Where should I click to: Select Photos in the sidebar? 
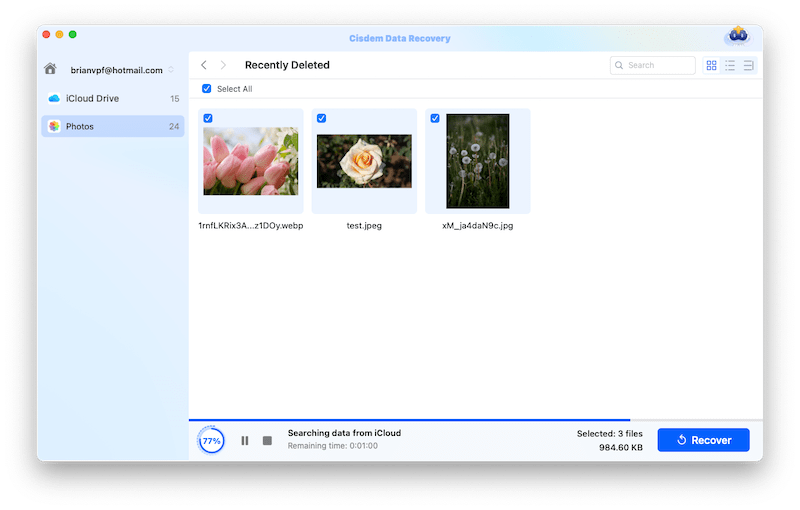point(113,126)
